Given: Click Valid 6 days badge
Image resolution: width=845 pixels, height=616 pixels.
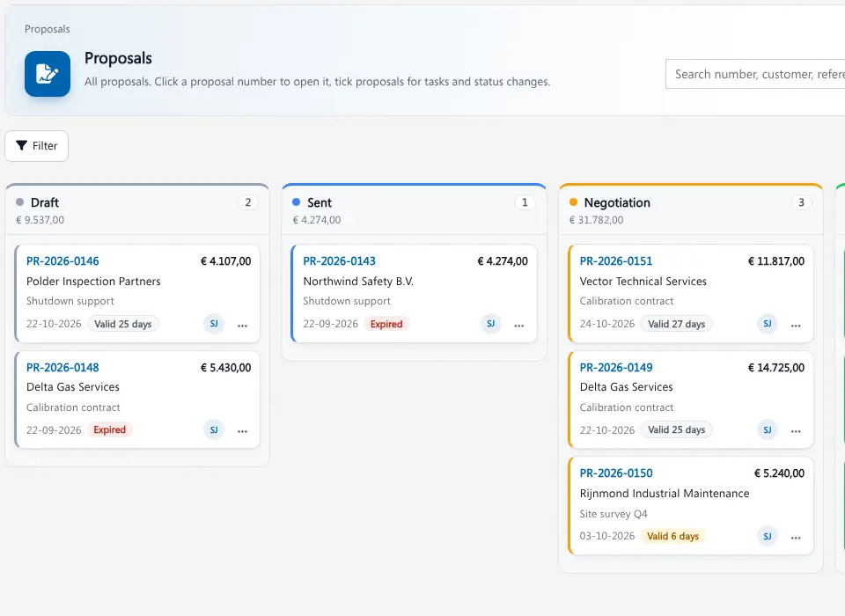Looking at the screenshot, I should point(672,536).
